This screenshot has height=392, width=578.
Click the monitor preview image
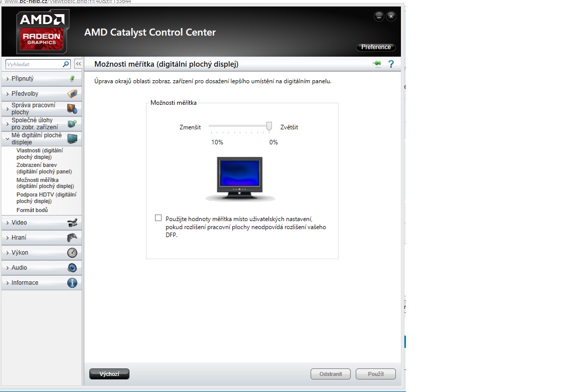coord(240,179)
